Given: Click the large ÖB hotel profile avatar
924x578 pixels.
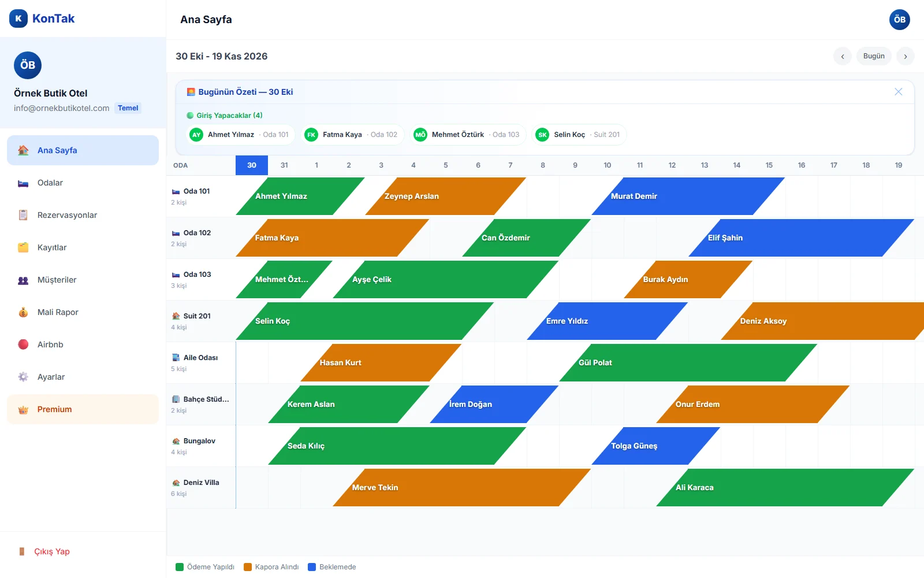Looking at the screenshot, I should tap(28, 65).
